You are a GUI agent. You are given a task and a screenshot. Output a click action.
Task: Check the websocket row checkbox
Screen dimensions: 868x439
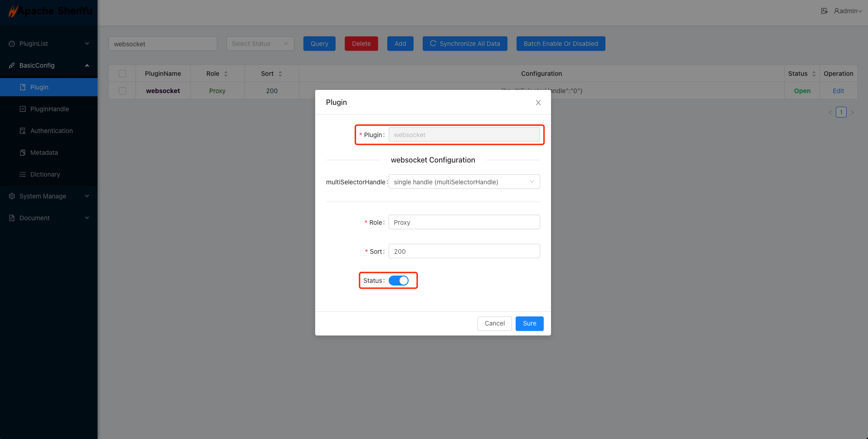[122, 91]
